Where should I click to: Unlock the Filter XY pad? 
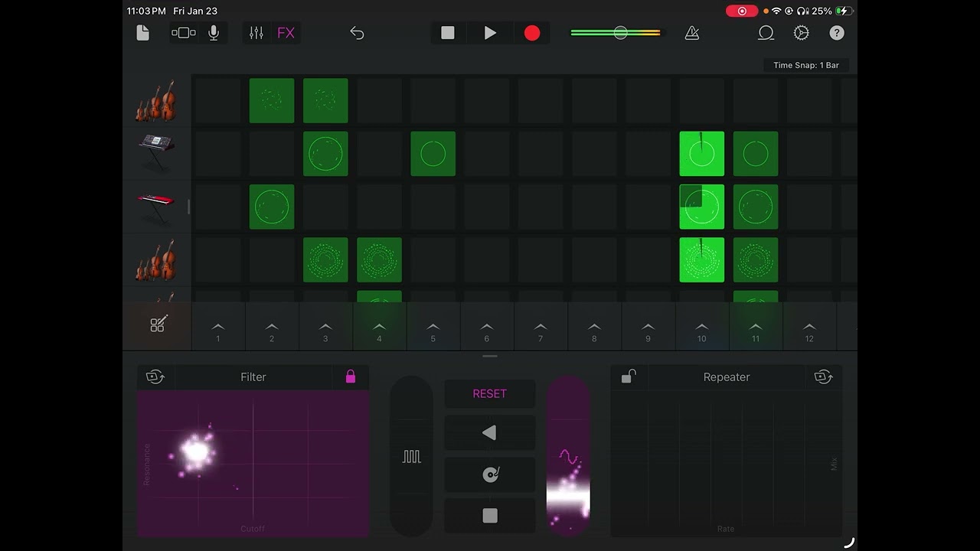pos(351,377)
